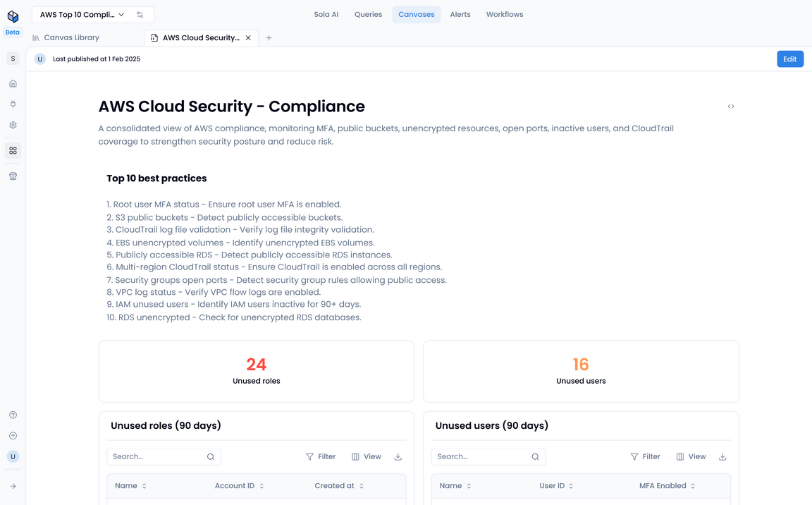Open the marketplace store icon
The height and width of the screenshot is (505, 812).
click(x=13, y=176)
